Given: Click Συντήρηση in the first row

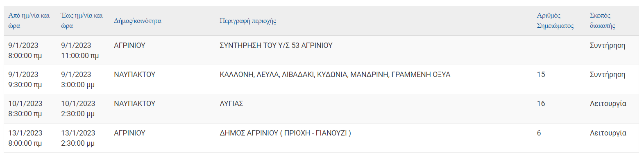Looking at the screenshot, I should [x=607, y=45].
